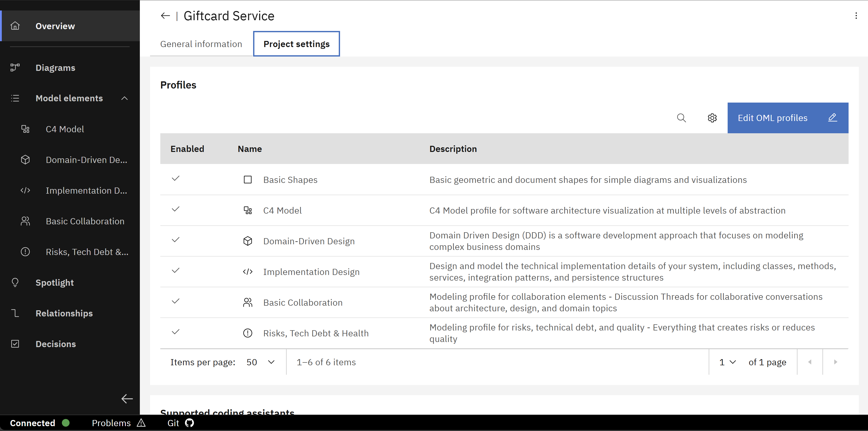Open the Profiles table settings gear
The width and height of the screenshot is (868, 431).
click(x=712, y=118)
